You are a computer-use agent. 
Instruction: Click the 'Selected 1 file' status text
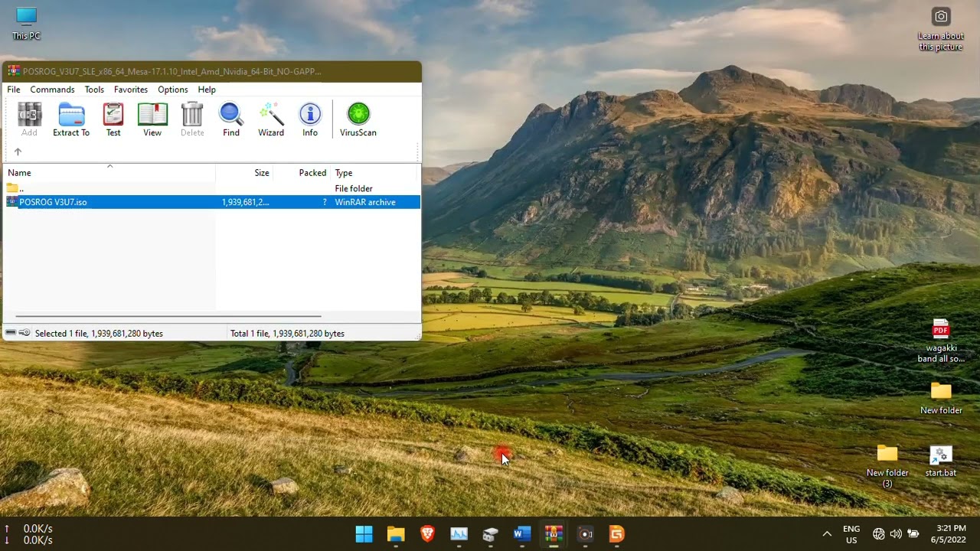[99, 334]
